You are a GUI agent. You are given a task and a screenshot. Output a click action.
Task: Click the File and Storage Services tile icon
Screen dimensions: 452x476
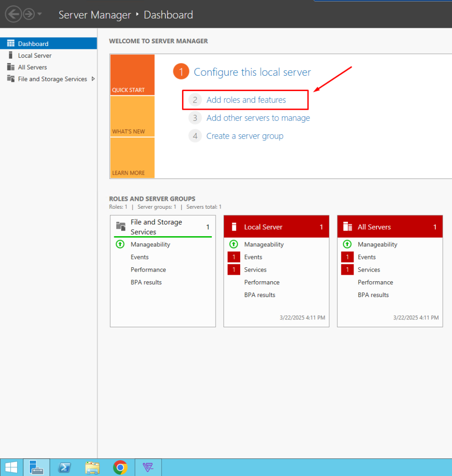pos(121,226)
